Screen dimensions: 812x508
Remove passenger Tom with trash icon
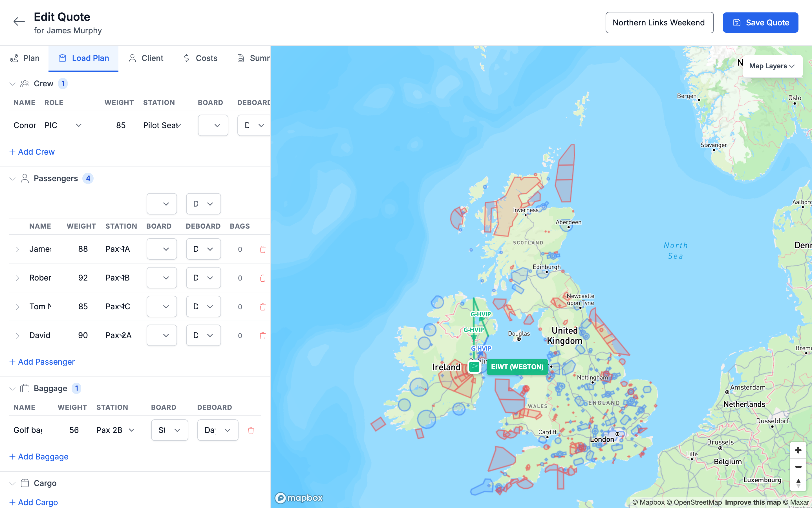tap(263, 307)
